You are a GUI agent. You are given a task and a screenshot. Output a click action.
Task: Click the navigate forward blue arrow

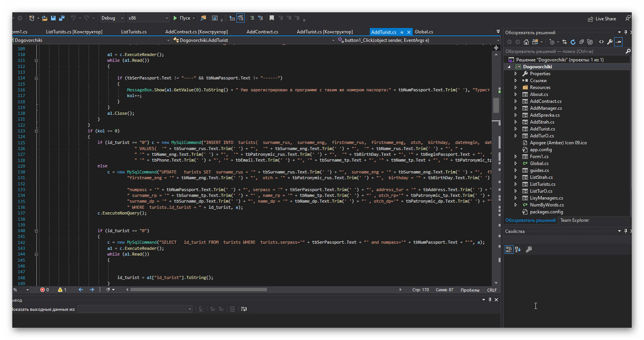click(92, 290)
